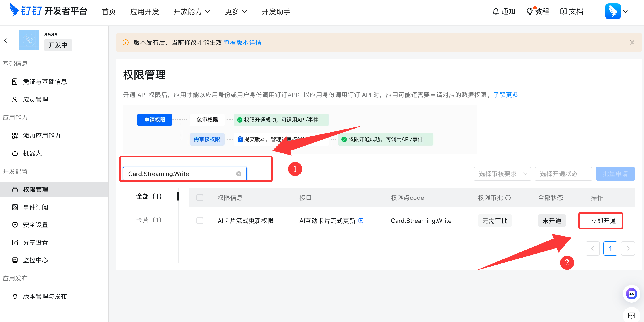Open the 选择审核要求 dropdown
The height and width of the screenshot is (322, 644).
pos(502,174)
